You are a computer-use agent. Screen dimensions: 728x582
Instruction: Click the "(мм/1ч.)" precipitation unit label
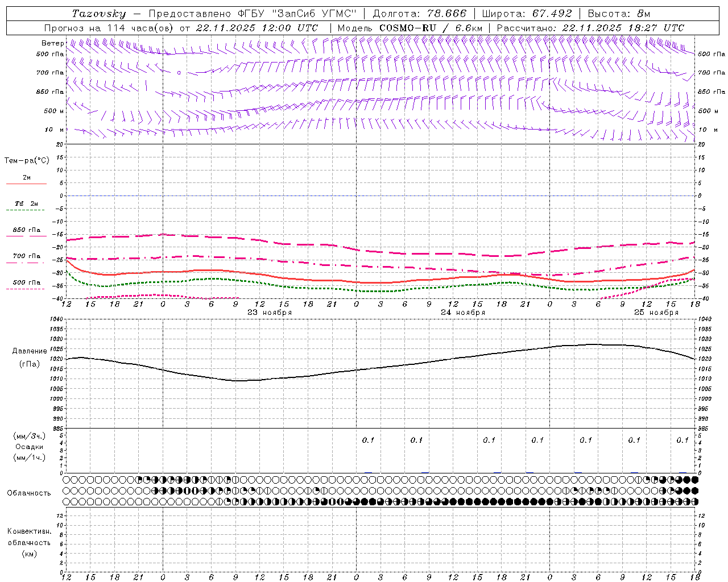click(x=30, y=458)
